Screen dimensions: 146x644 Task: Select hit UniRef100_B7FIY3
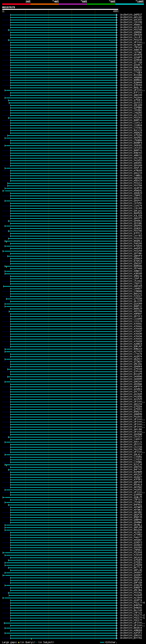pos(131,93)
